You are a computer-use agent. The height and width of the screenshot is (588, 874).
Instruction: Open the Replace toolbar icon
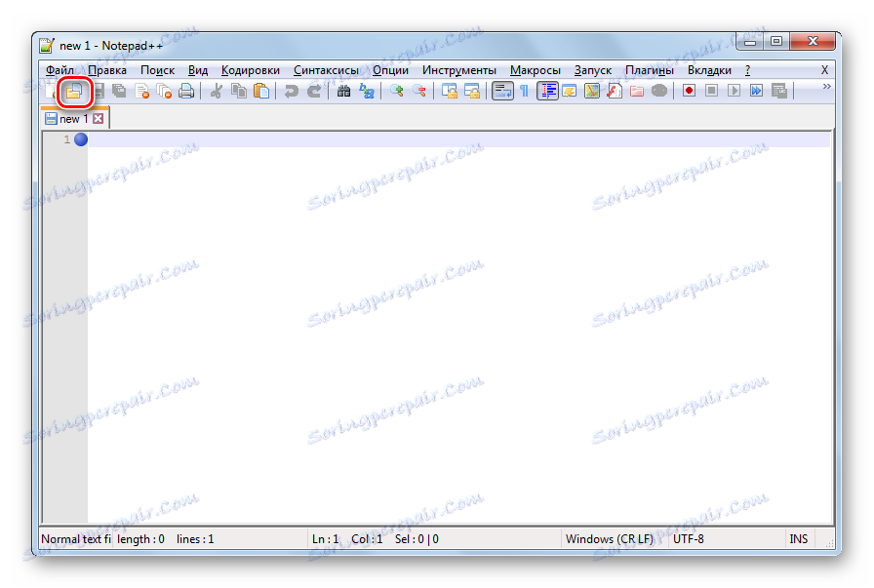(x=366, y=91)
